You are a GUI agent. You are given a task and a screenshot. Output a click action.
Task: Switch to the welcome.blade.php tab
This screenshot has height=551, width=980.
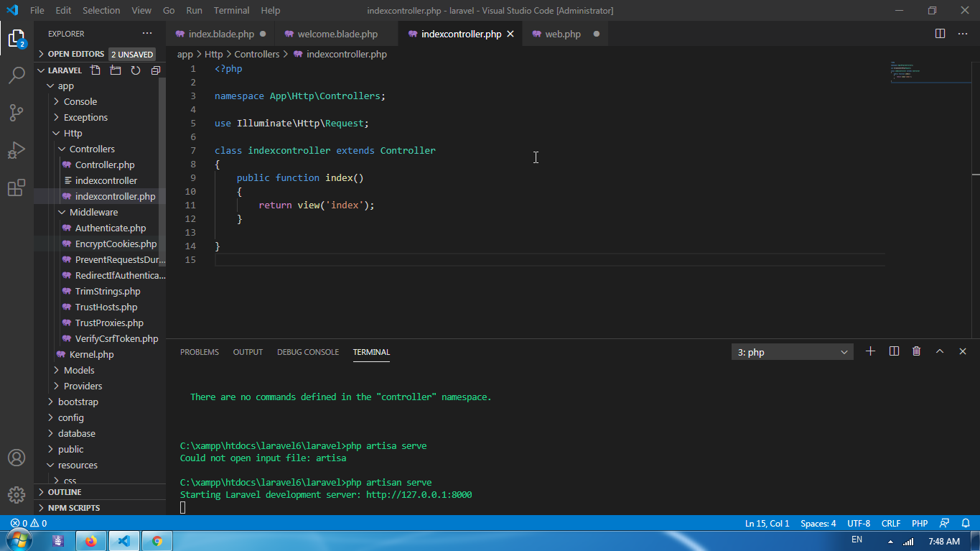pyautogui.click(x=337, y=34)
